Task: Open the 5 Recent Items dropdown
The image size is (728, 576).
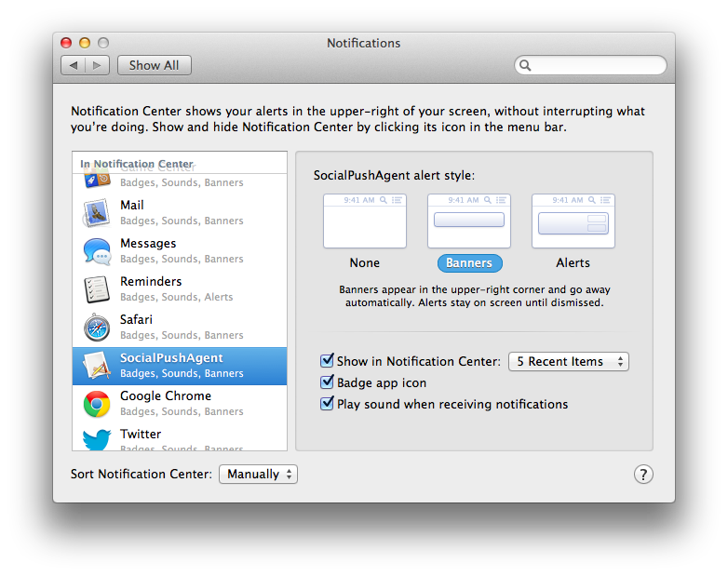Action: pos(569,362)
